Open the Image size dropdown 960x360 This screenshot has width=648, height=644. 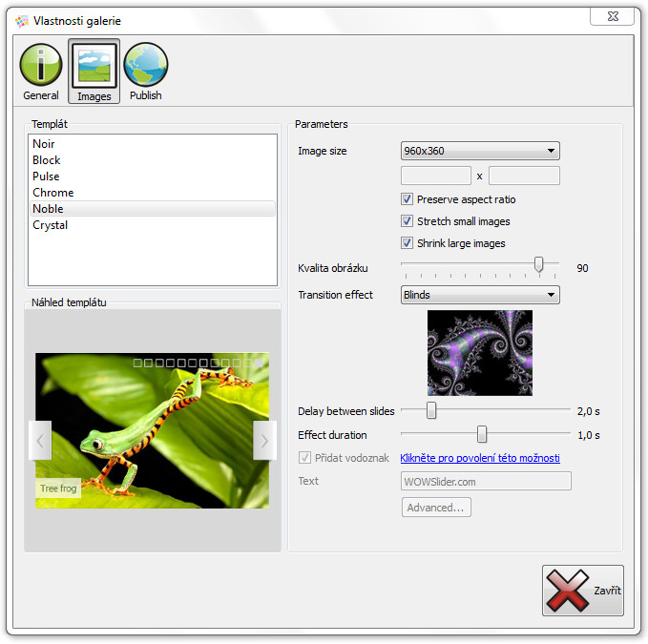480,151
